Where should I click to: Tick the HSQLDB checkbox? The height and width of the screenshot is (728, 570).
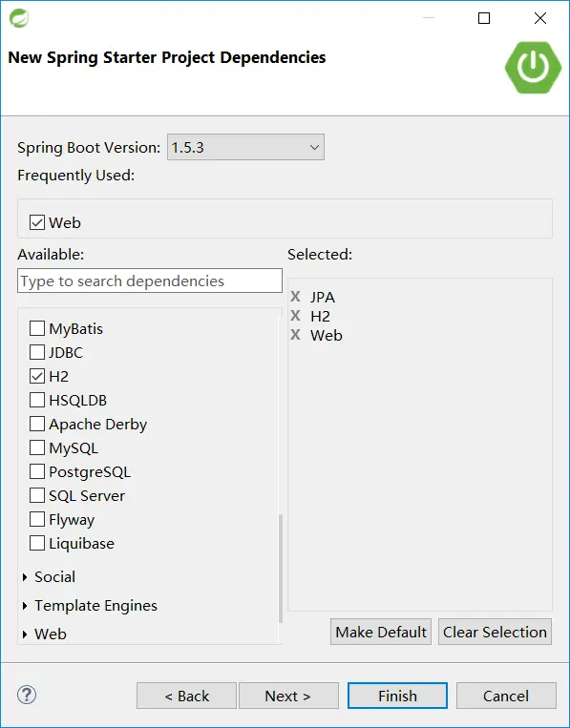(37, 400)
